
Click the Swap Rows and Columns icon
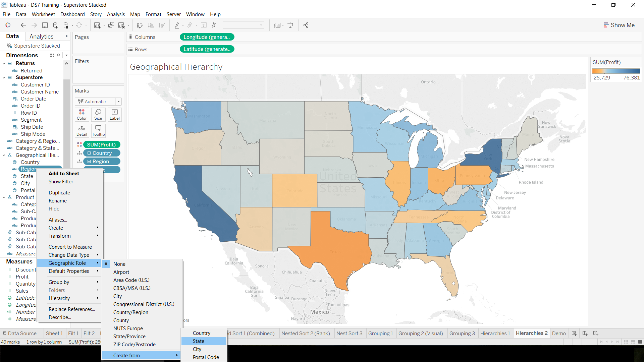tap(140, 25)
